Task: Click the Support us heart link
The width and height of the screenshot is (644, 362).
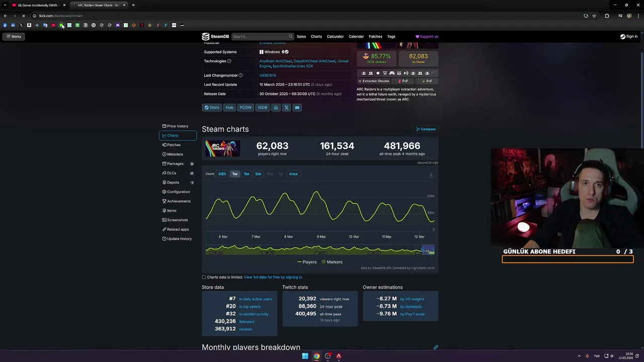Action: [427, 37]
